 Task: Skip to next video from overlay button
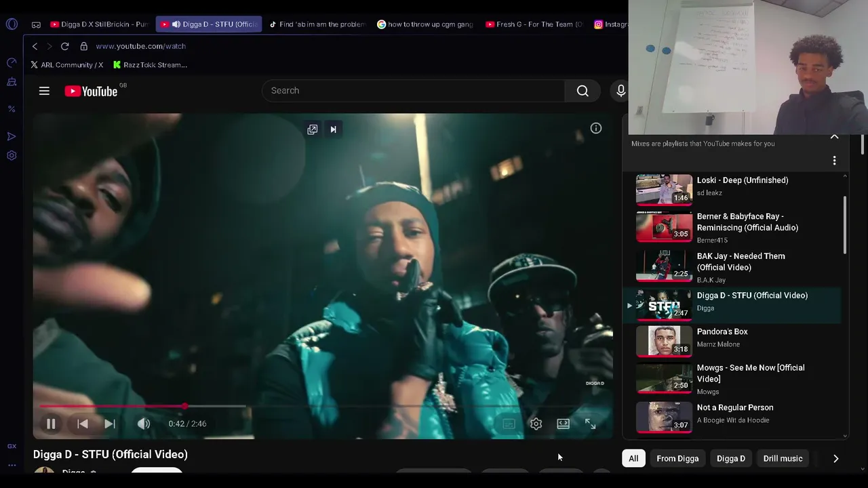point(333,129)
